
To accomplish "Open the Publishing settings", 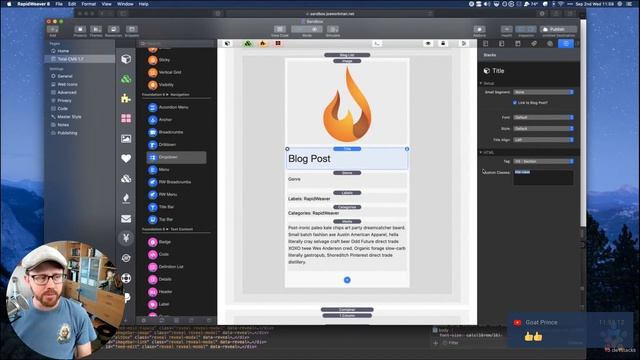I will [67, 133].
